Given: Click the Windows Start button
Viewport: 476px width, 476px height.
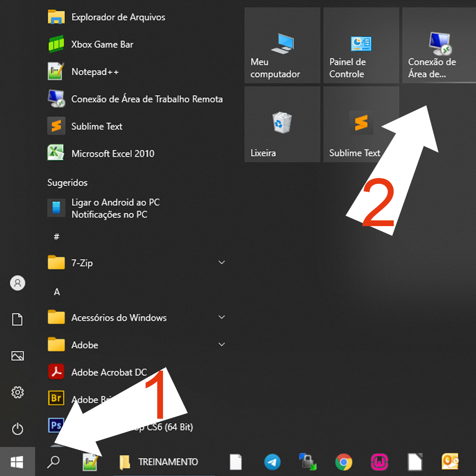Looking at the screenshot, I should click(x=17, y=462).
